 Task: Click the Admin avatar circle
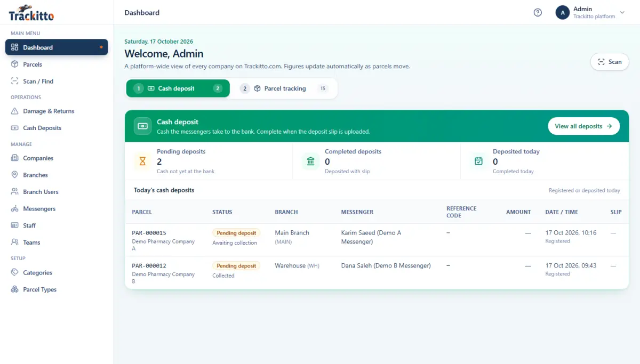[x=563, y=13]
